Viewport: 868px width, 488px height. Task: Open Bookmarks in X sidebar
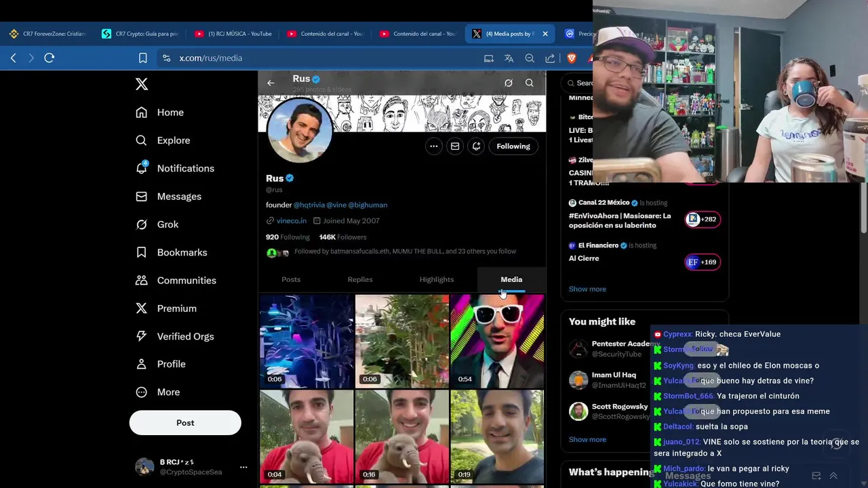[172, 252]
